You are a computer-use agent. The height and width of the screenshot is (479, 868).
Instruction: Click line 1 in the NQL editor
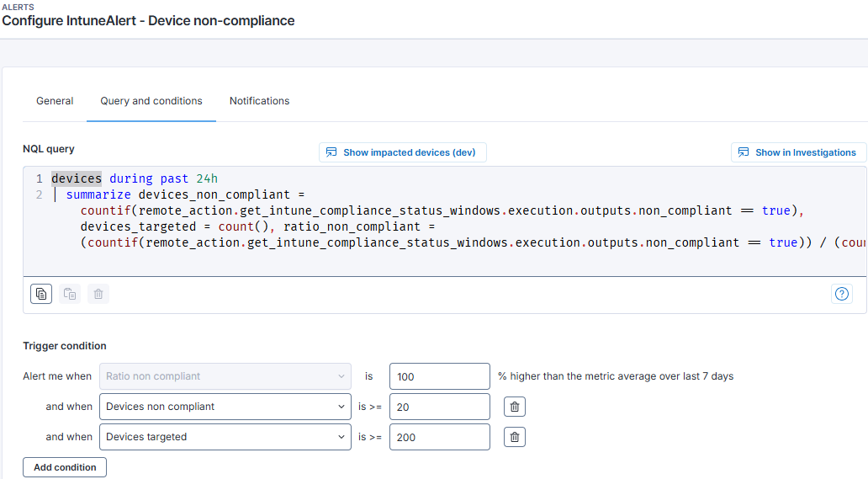(x=135, y=178)
